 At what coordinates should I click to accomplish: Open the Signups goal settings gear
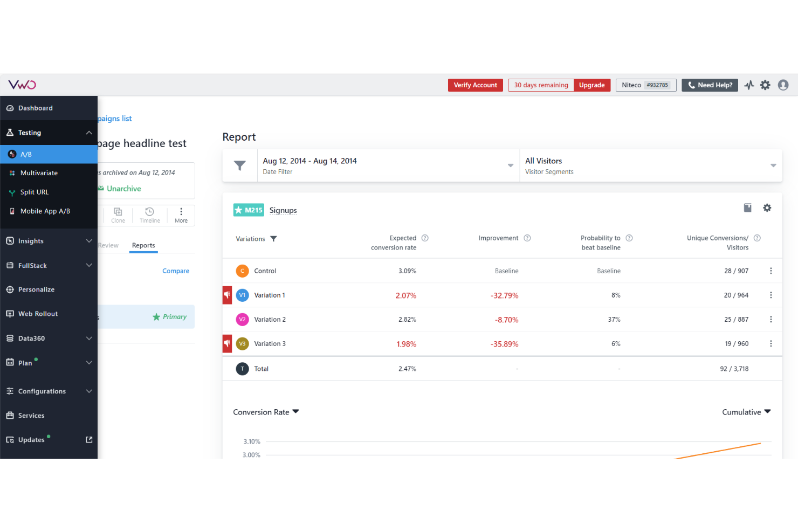[767, 208]
